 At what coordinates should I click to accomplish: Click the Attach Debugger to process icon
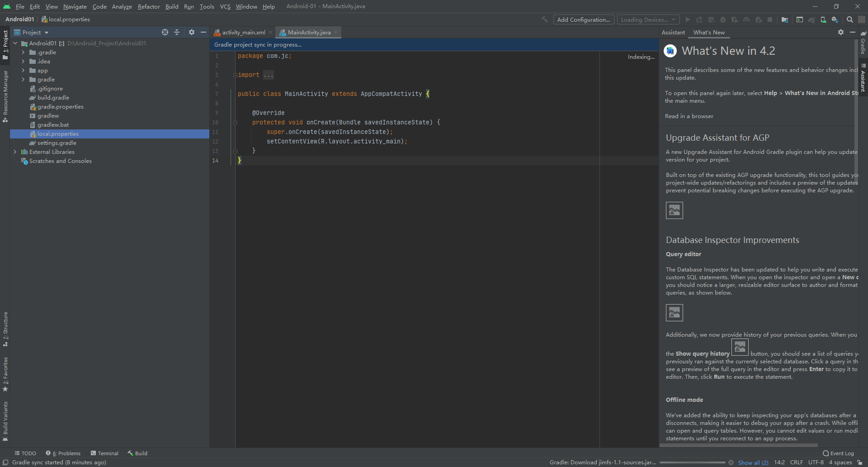(x=759, y=19)
